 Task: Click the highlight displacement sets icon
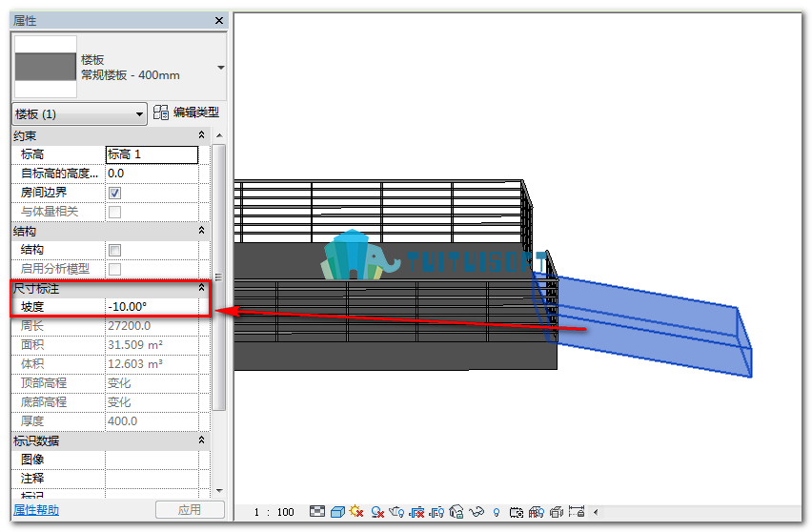pos(557,512)
